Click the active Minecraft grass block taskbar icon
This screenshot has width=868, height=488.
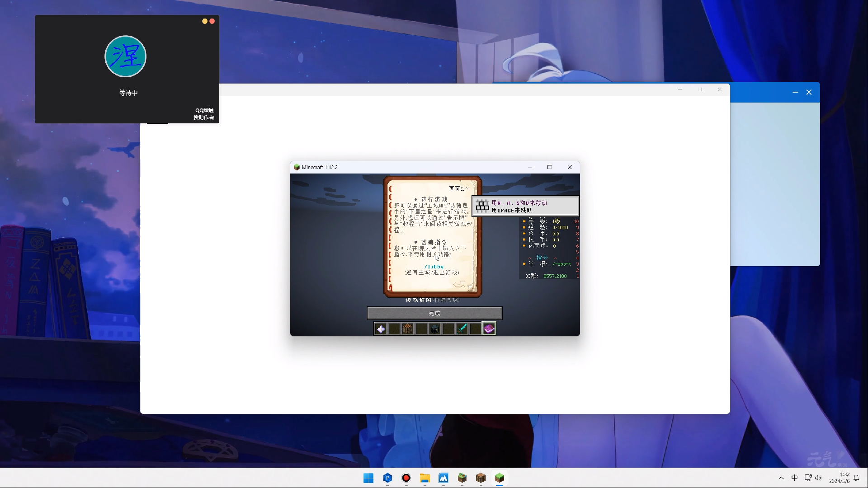coord(499,478)
